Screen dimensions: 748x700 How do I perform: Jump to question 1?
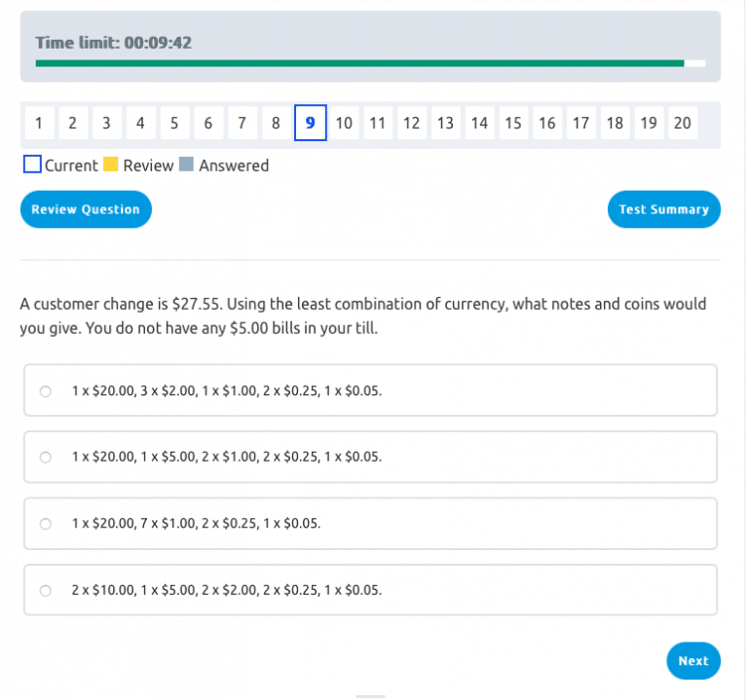pos(39,124)
